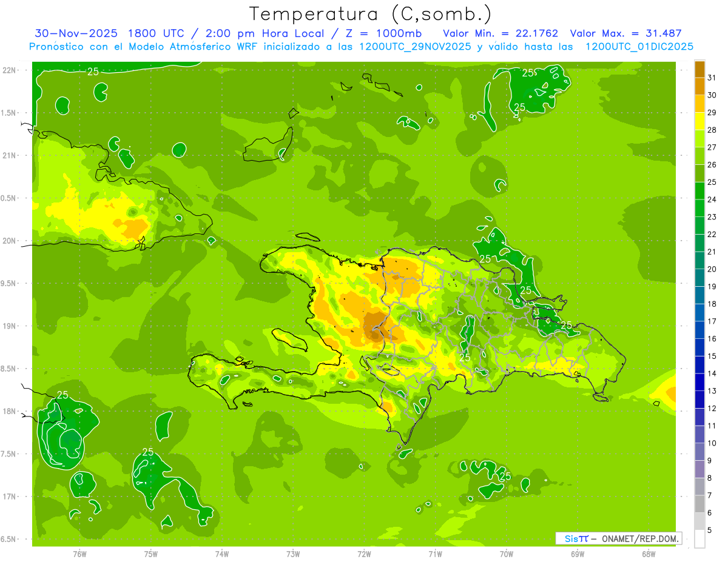Screen dimensions: 728x562
Task: Click the legend value "31"
Action: click(712, 78)
